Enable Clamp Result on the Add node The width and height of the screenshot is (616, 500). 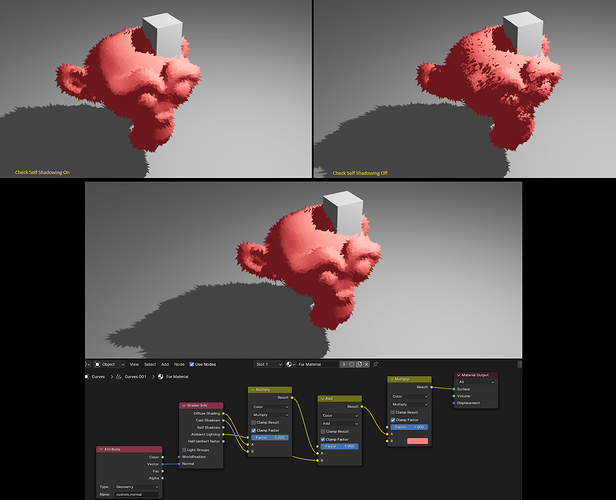323,432
